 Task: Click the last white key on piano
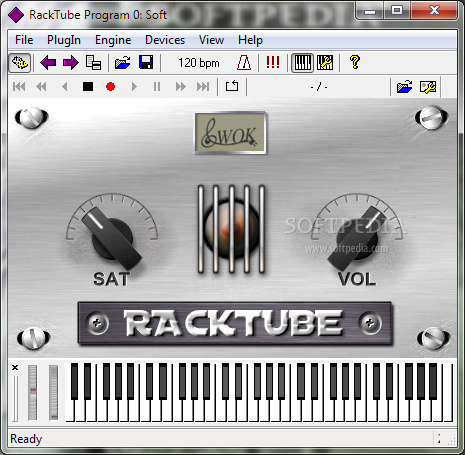tap(450, 393)
